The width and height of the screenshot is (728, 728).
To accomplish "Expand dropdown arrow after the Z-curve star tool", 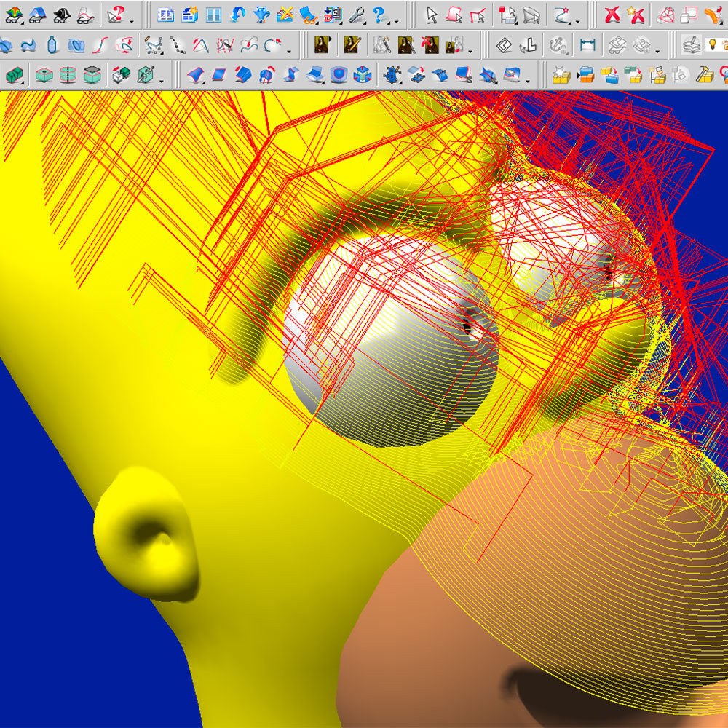I will (577, 22).
